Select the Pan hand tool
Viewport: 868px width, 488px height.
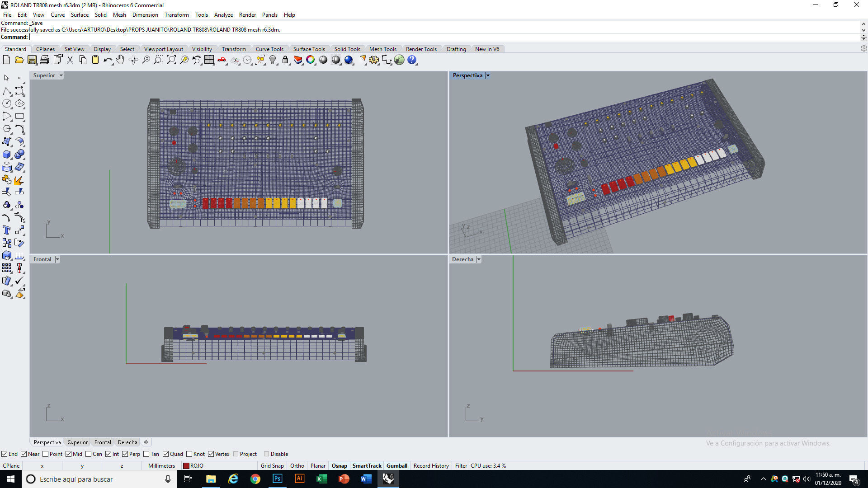tap(120, 60)
